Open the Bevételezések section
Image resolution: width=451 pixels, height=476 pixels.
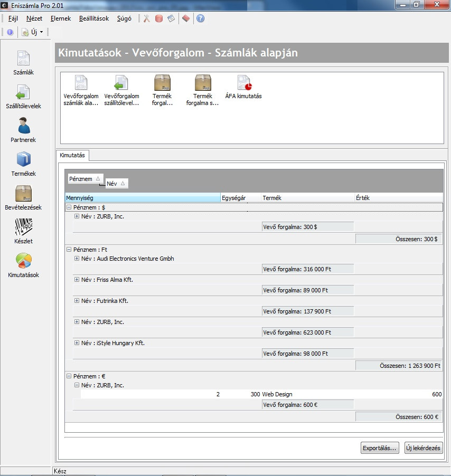tap(23, 194)
